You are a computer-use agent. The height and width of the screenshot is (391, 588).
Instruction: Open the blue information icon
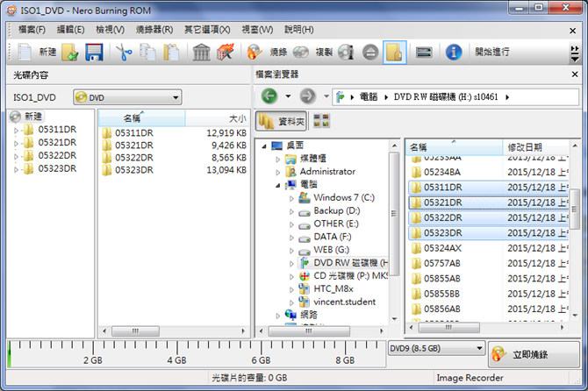pyautogui.click(x=454, y=52)
